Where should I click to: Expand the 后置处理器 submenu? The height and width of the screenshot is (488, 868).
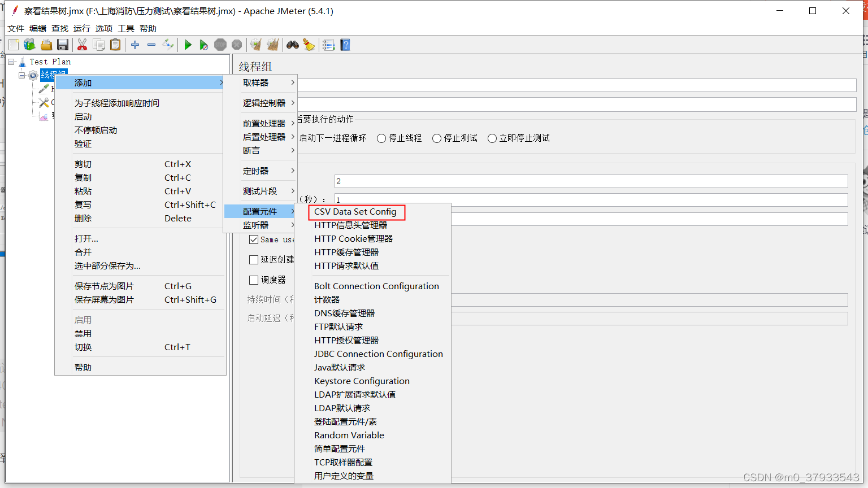point(261,137)
